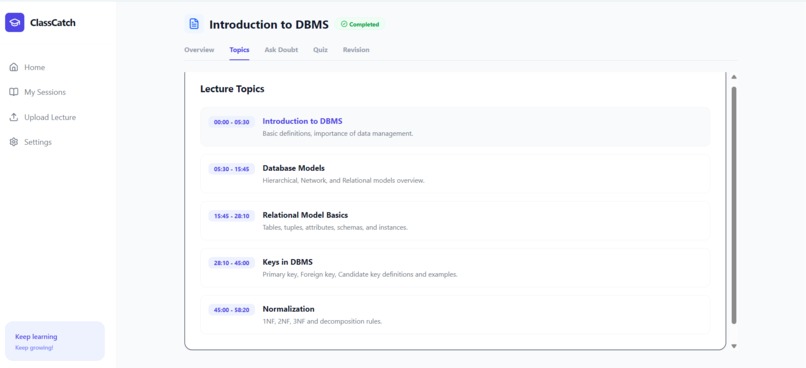Jump to the 45:00 - 58:20 timestamp
The image size is (806, 368).
click(231, 310)
